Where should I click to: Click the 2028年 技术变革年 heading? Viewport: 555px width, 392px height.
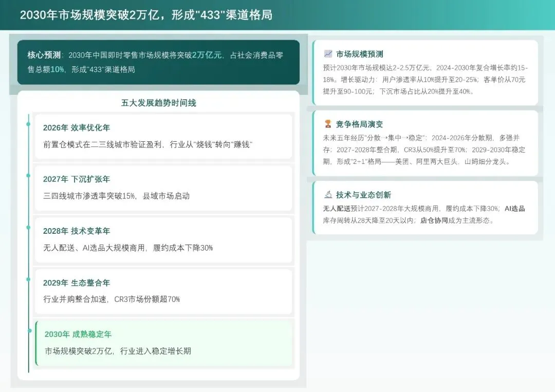click(x=77, y=231)
